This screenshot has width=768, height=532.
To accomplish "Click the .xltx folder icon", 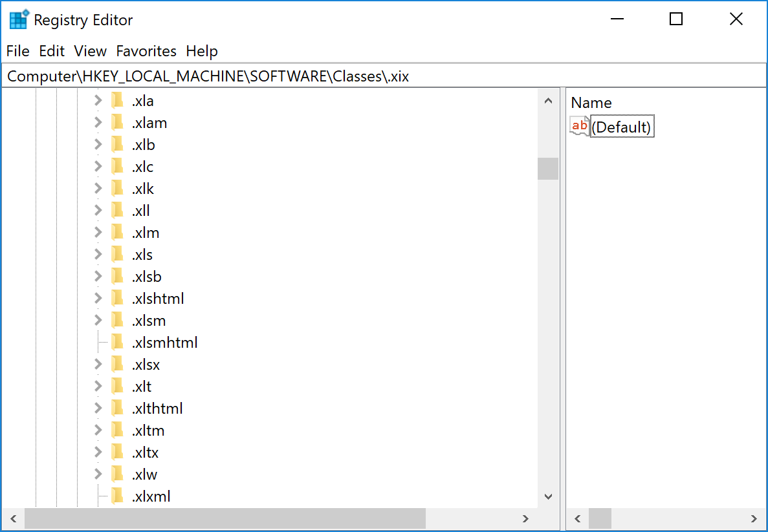I will (x=117, y=452).
